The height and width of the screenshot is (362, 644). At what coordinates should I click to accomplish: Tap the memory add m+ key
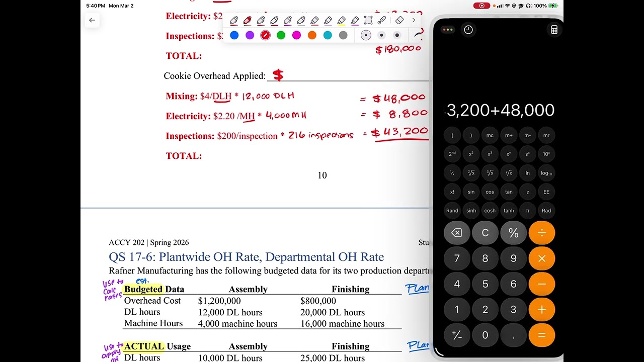tap(509, 135)
